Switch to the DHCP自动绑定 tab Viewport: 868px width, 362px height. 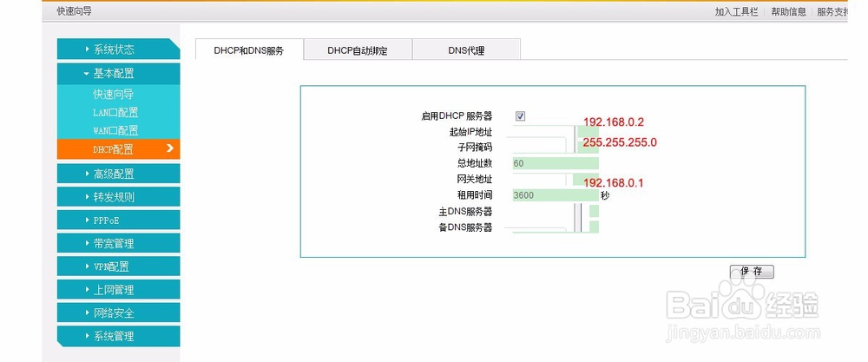point(358,50)
